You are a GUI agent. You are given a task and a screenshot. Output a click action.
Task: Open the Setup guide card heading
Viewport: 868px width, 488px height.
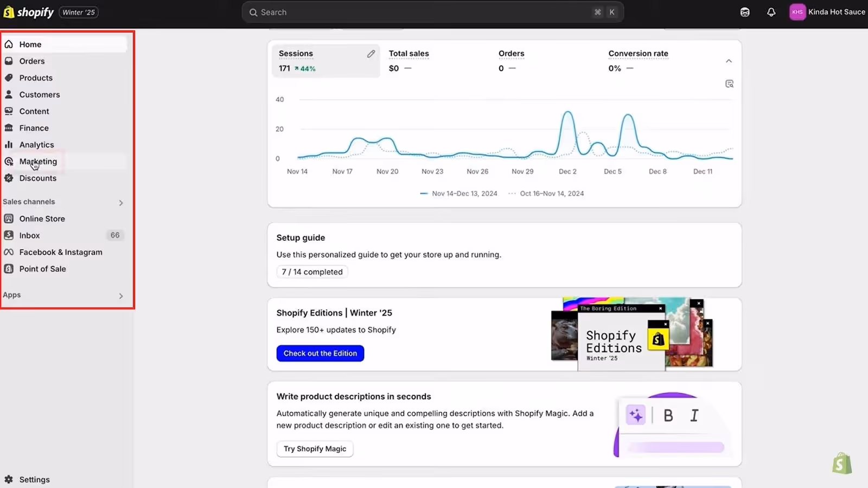[301, 237]
